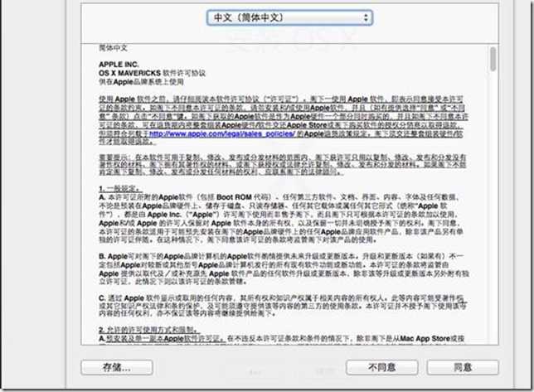The height and width of the screenshot is (392, 534).
Task: Open the apple.com/legal/sales_policies link
Action: tap(221, 133)
